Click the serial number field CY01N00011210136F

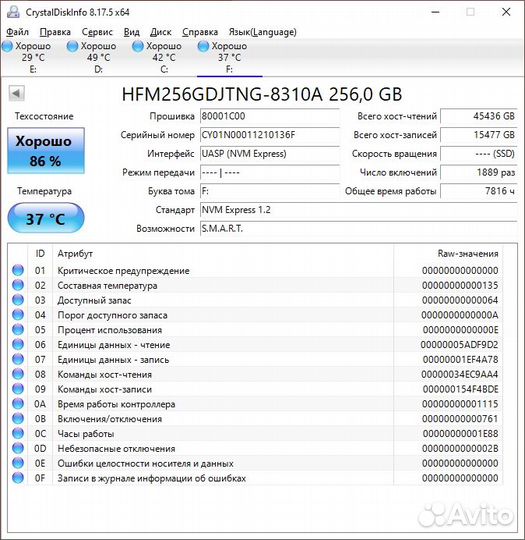click(270, 135)
